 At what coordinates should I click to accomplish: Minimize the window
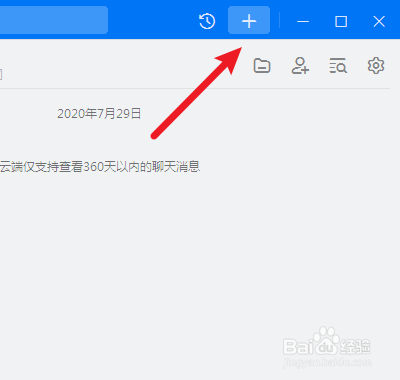(303, 22)
